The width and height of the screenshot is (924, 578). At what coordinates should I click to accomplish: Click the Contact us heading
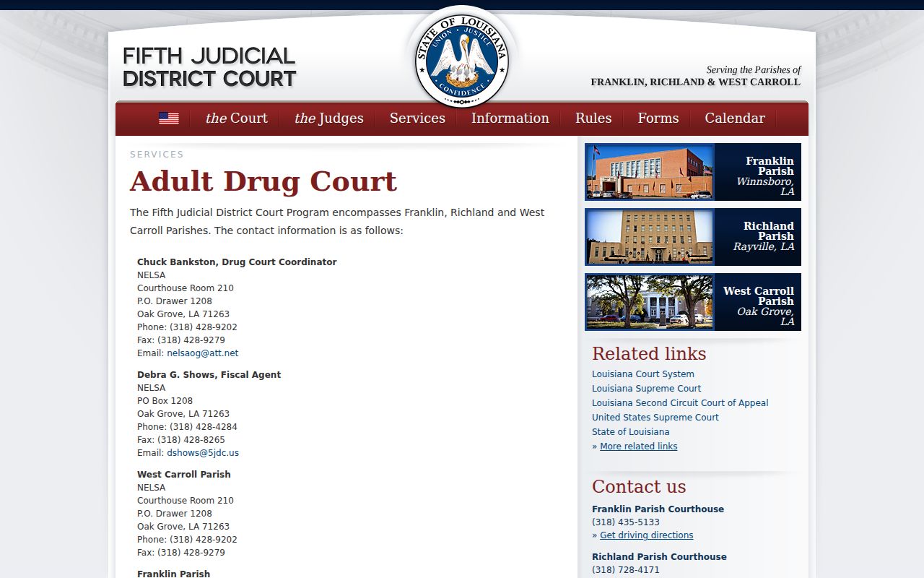(x=639, y=487)
